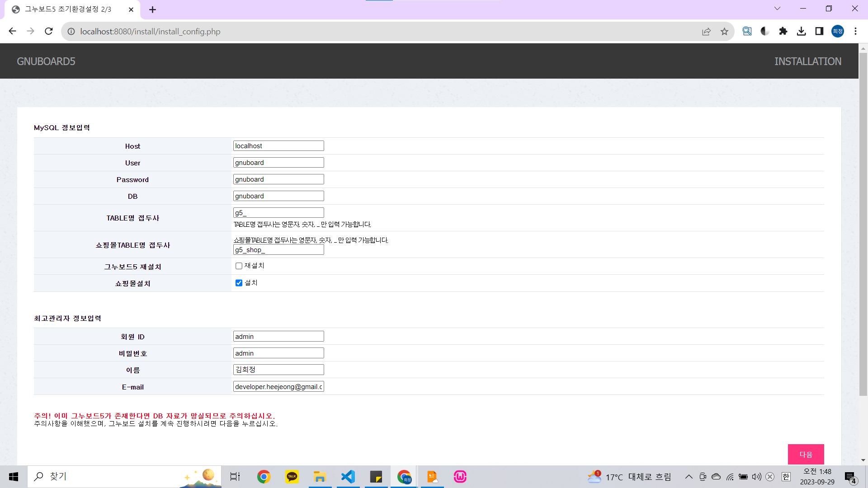Click the MySQL User input field
868x488 pixels.
pos(278,163)
